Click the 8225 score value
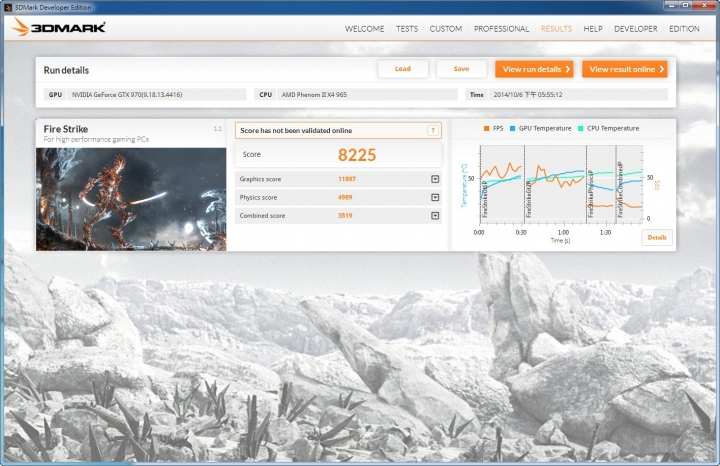The image size is (720, 466). [x=357, y=155]
